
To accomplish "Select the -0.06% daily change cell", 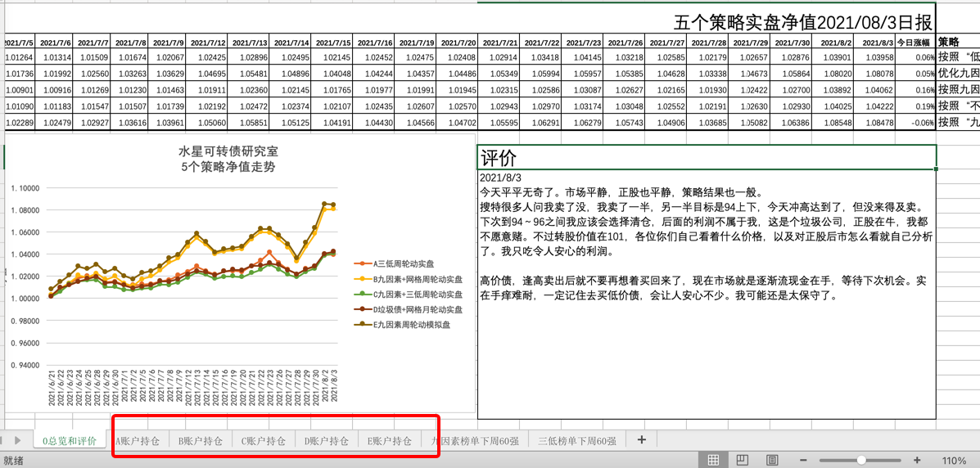I will [915, 122].
